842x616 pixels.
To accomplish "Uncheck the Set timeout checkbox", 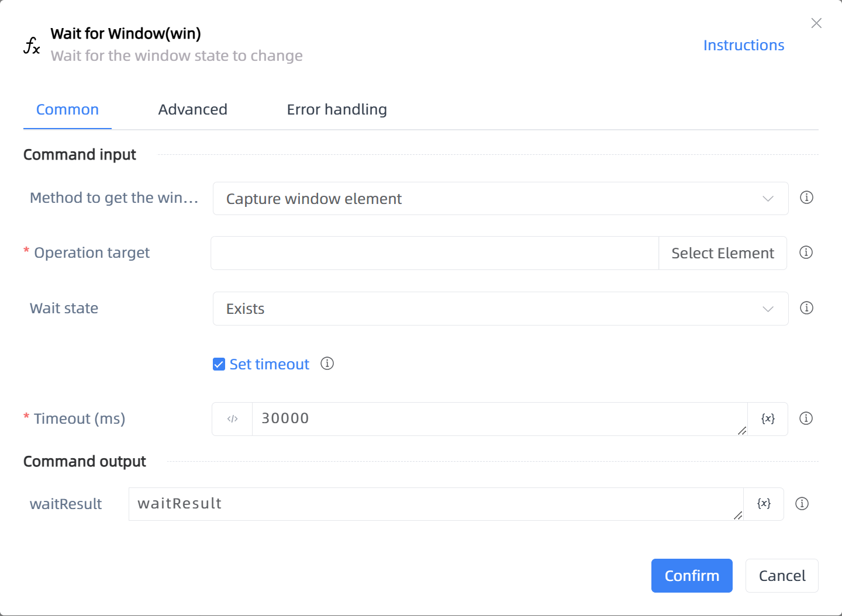I will coord(219,365).
